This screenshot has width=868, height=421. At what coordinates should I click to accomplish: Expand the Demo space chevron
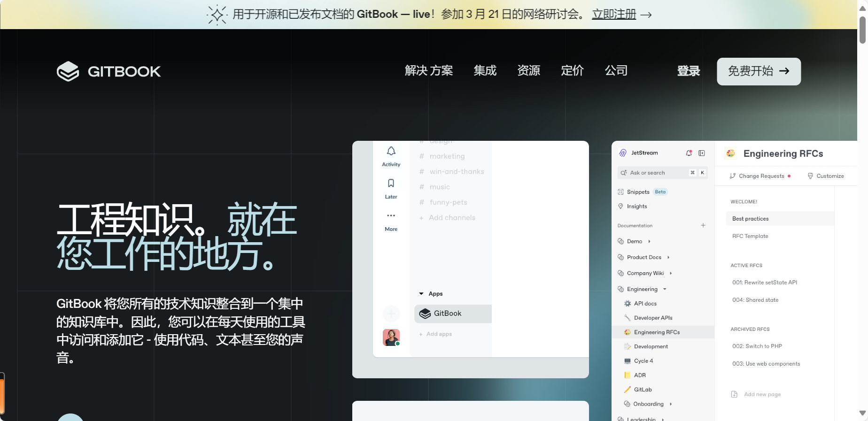[x=649, y=241]
